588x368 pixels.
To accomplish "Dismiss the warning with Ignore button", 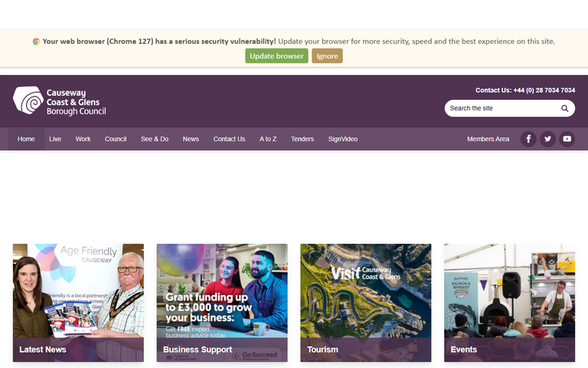I will 327,56.
